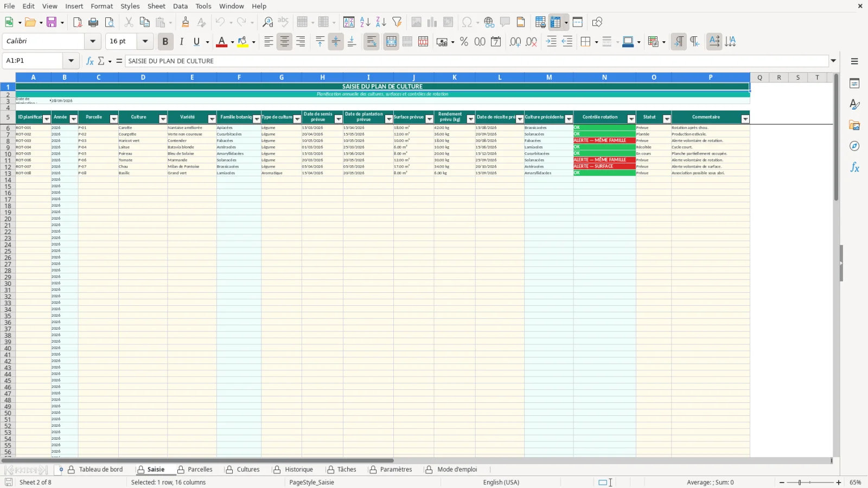Screen dimensions: 868x488
Task: Toggle Center Horizontally alignment
Action: 284,41
